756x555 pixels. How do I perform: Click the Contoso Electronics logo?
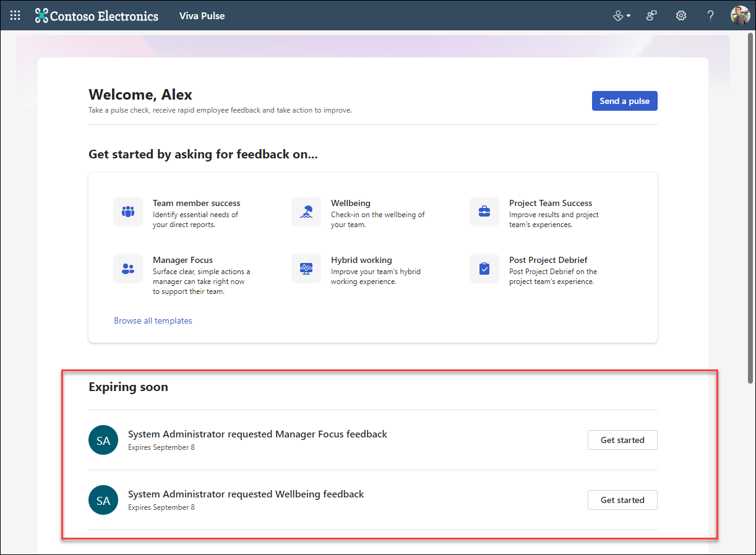pos(97,15)
